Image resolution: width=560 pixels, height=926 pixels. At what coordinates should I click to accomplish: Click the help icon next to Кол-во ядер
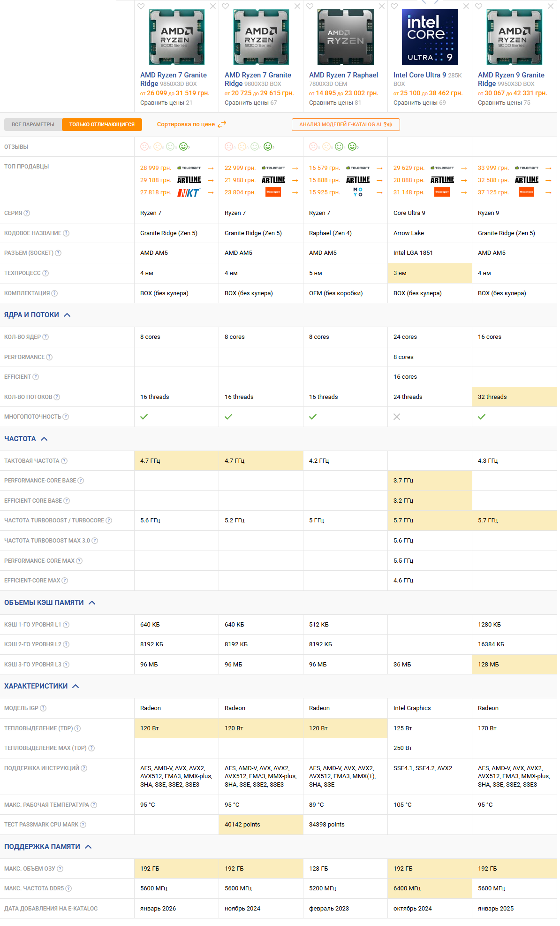(x=45, y=337)
